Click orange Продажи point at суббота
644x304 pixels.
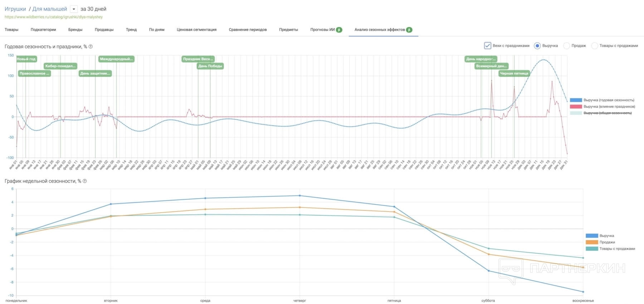coord(489,254)
